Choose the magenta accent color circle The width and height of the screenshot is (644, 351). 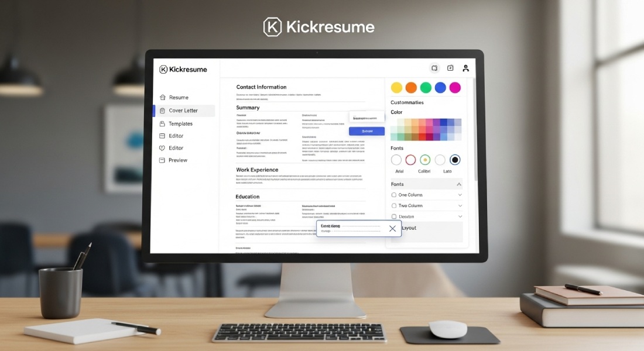tap(455, 87)
